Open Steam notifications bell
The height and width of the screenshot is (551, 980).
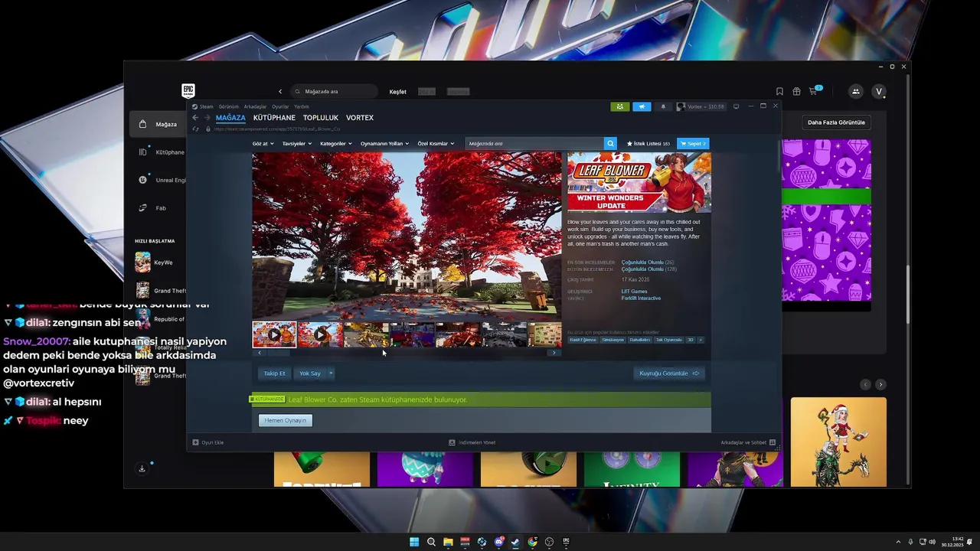coord(663,106)
